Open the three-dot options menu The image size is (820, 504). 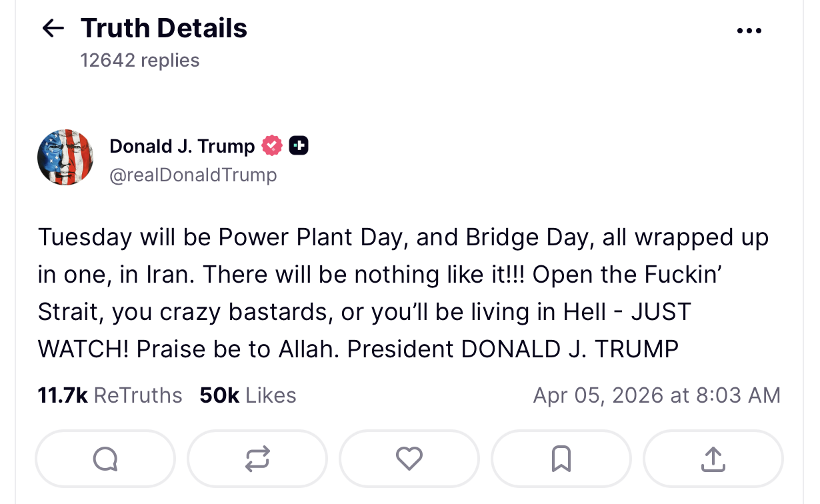point(749,30)
